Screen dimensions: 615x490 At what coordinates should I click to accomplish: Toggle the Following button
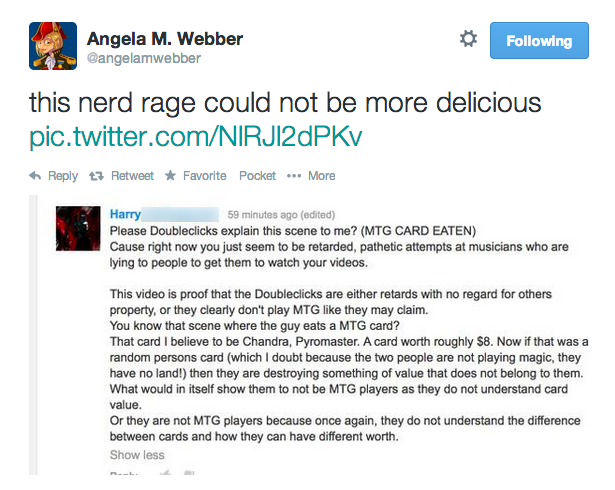point(539,40)
